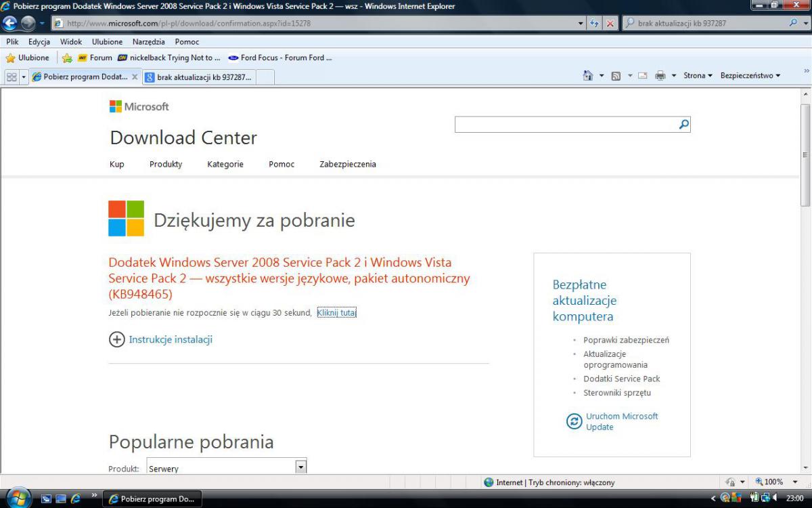Click the Quick Tabs grid icon
The image size is (812, 508).
click(x=12, y=77)
